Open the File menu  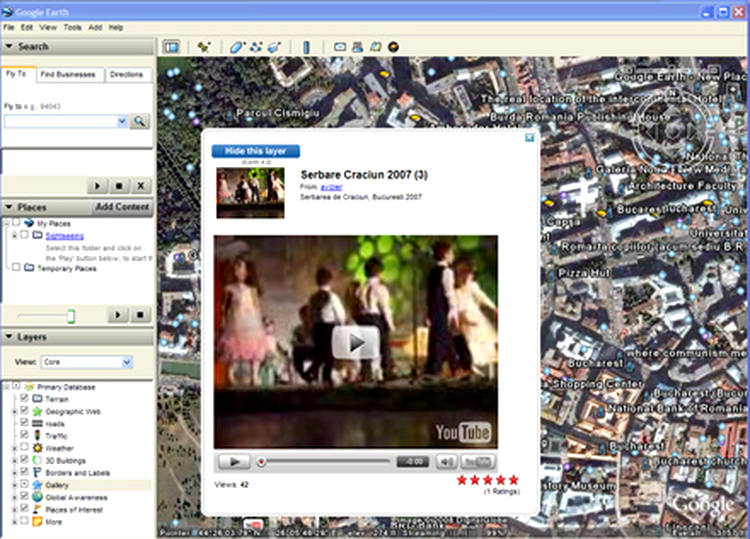tap(9, 27)
